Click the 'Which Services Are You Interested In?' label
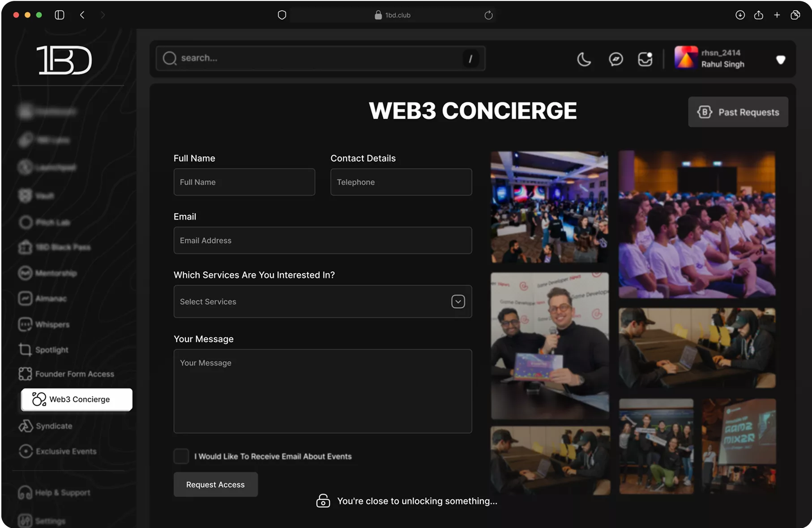812x528 pixels. (x=254, y=275)
